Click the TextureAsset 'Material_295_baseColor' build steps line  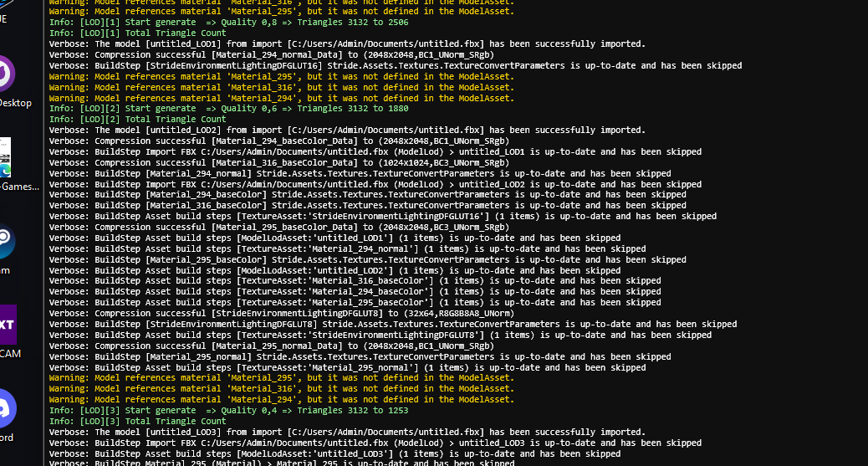point(355,303)
